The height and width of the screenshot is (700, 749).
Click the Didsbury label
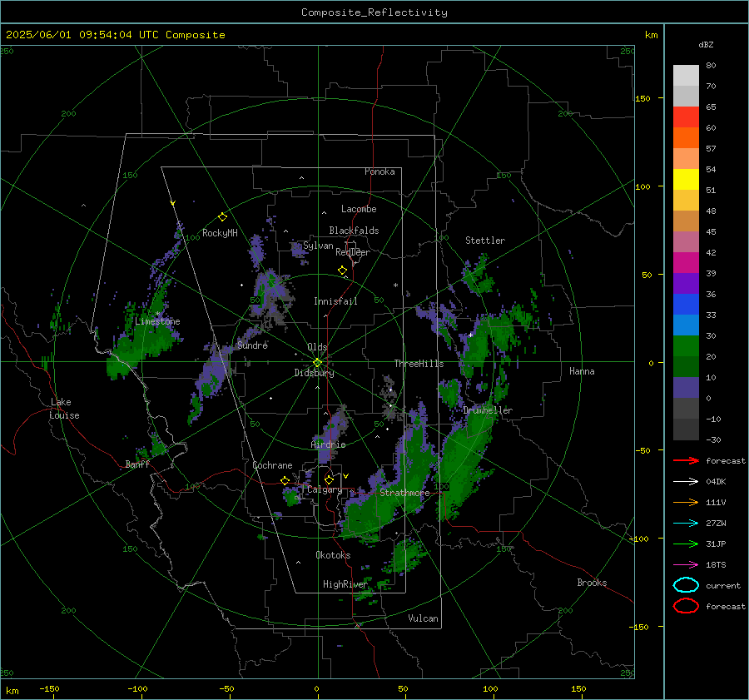tap(314, 373)
